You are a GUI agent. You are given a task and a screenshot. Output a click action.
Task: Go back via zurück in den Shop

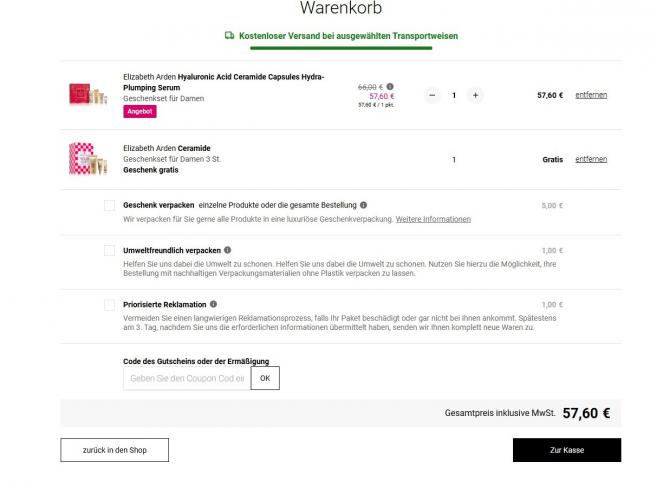point(114,450)
